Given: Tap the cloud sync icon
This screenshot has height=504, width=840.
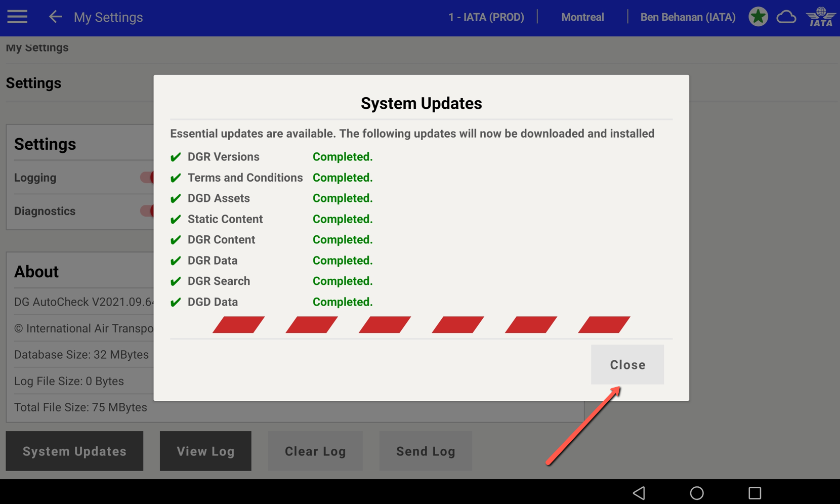Looking at the screenshot, I should pyautogui.click(x=786, y=17).
